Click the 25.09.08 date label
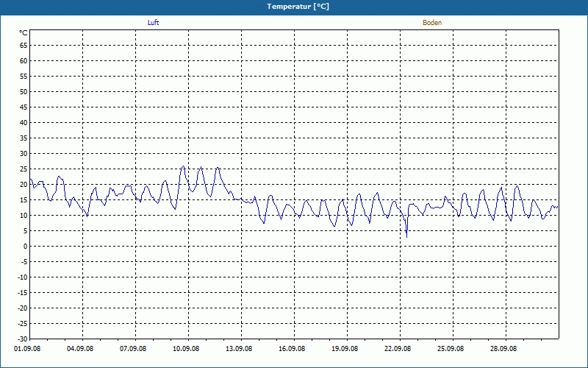Viewport: 588px width, 368px height. coord(451,348)
